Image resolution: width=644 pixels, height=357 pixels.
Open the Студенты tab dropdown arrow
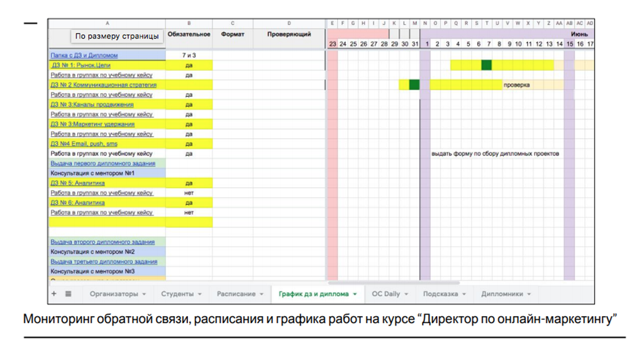tap(200, 294)
